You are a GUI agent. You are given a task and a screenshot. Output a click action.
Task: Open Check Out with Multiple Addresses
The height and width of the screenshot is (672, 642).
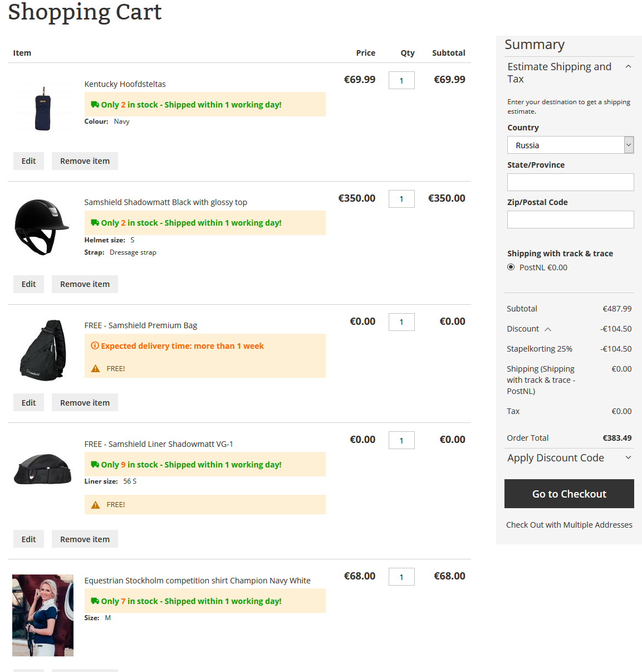(x=569, y=525)
